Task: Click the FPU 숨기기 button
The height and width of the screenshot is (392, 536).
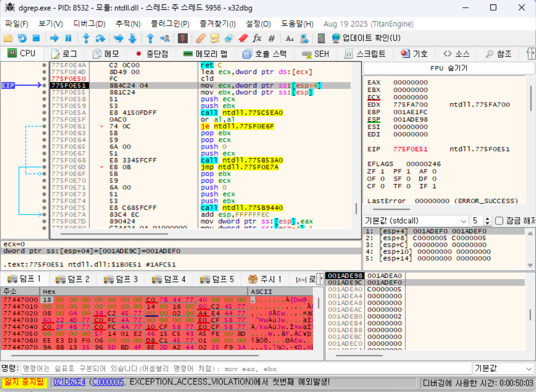Action: [449, 68]
